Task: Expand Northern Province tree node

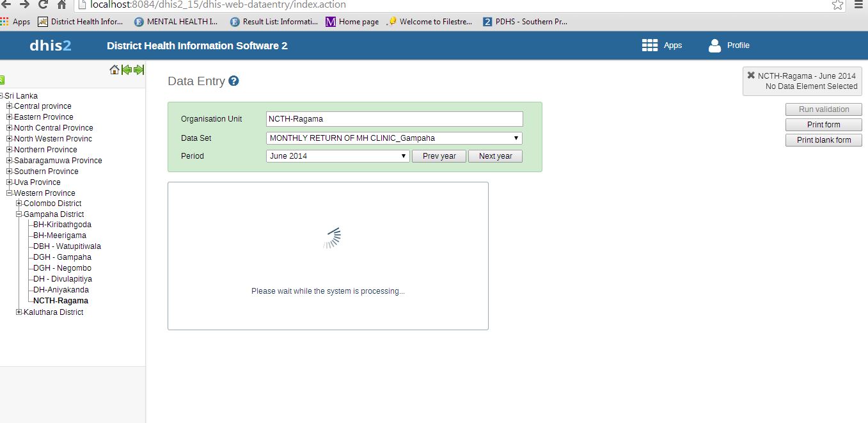Action: click(x=10, y=150)
